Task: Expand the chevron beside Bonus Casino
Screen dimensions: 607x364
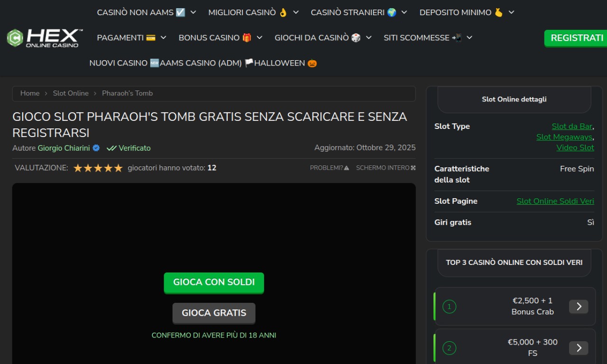Action: 259,37
